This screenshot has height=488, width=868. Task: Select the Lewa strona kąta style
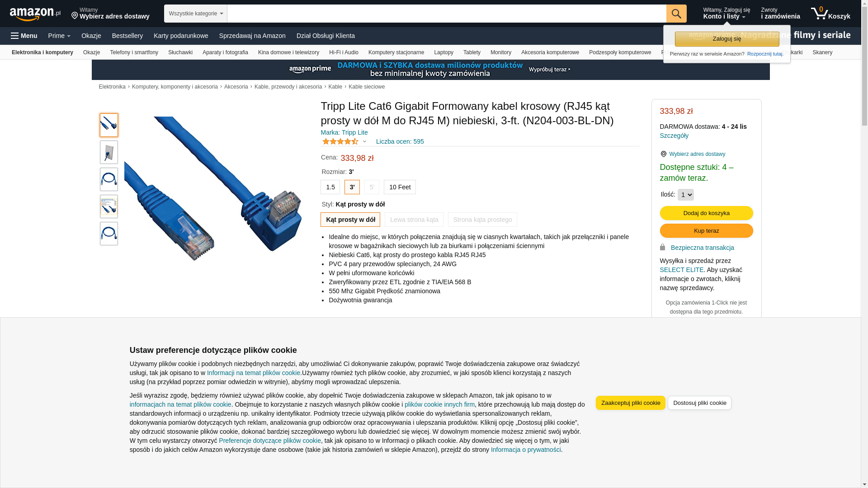click(x=414, y=220)
